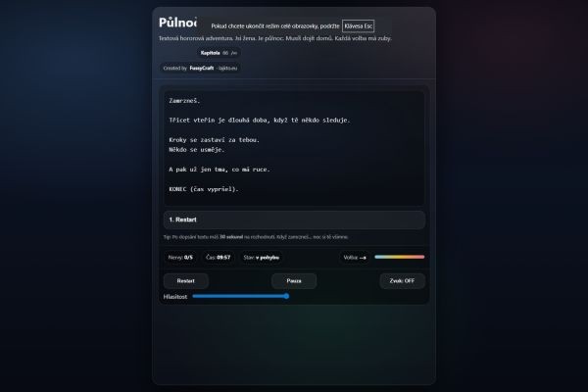588x392 pixels.
Task: Click the tip text about 30 seconds
Action: [256, 237]
